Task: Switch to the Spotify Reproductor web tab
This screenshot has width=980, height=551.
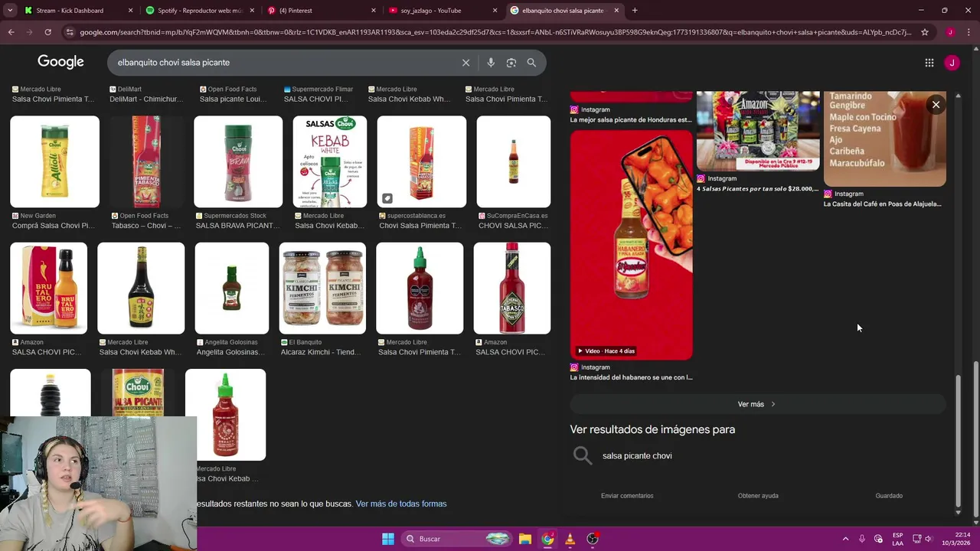Action: tap(200, 11)
